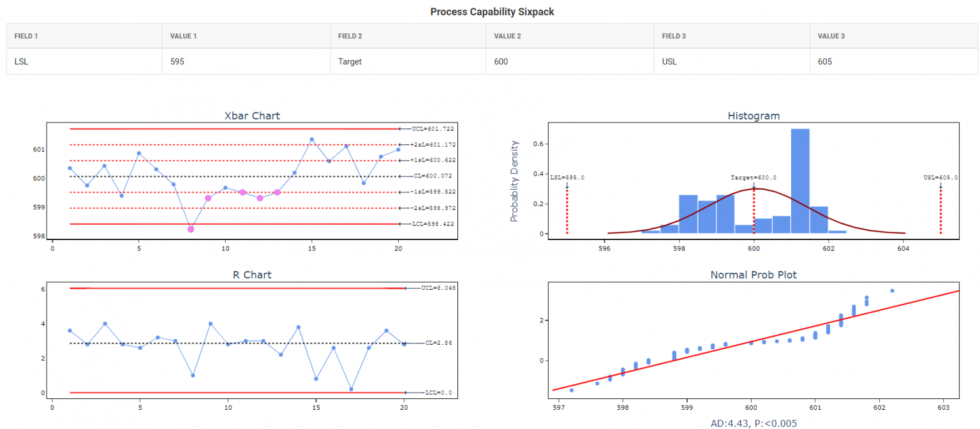Expand the FIELD 1 column header
The height and width of the screenshot is (429, 980).
coord(26,36)
